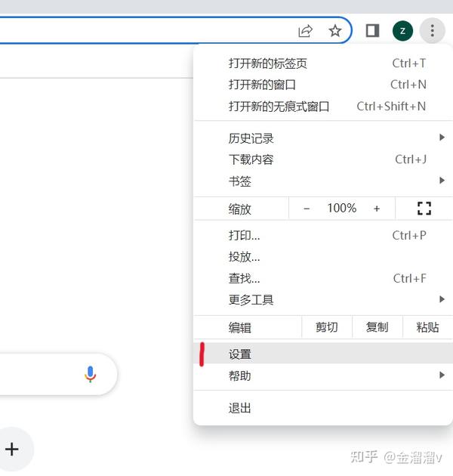Click the share page icon in address bar

click(305, 31)
